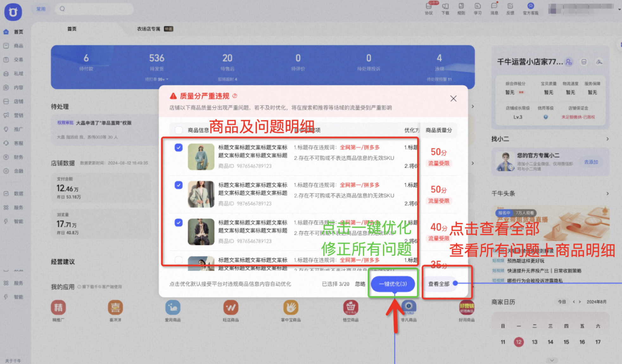
Task: Click the shop icon beside 千牛运营小店家77
Action: [584, 62]
